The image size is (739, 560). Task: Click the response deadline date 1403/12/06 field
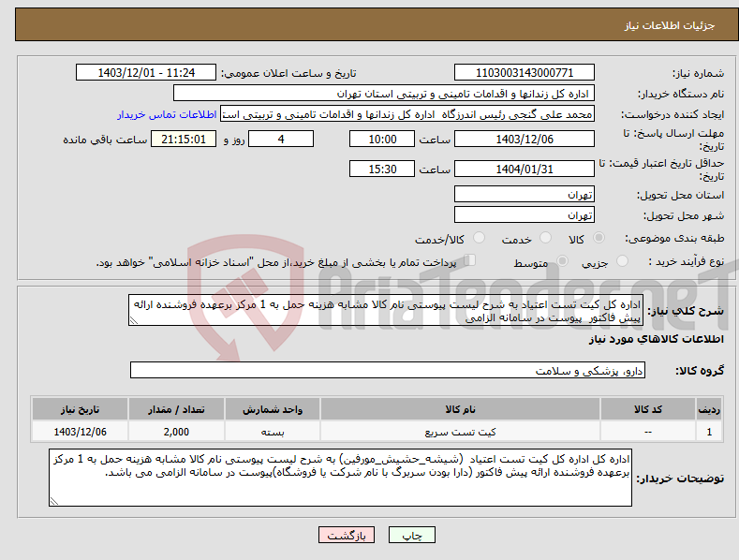click(525, 139)
